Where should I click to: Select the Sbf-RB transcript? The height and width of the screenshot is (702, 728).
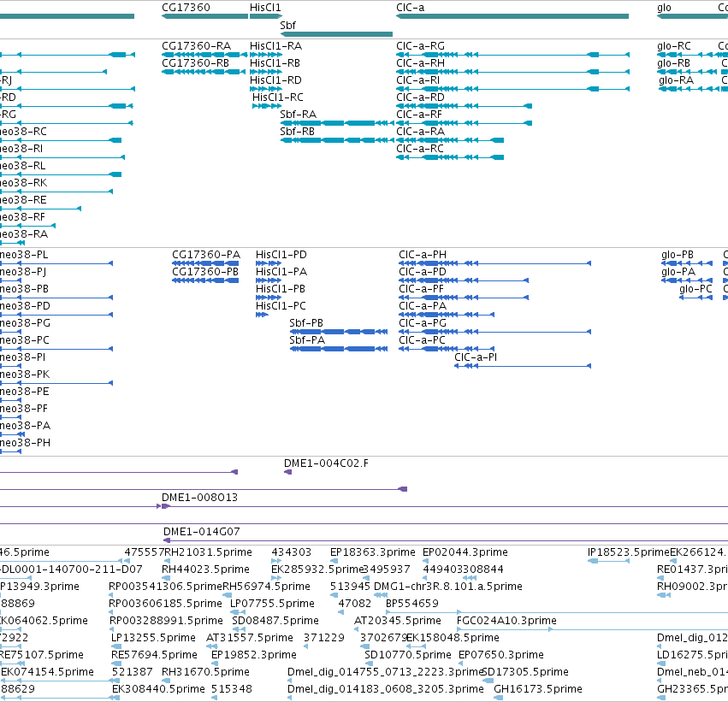(337, 140)
